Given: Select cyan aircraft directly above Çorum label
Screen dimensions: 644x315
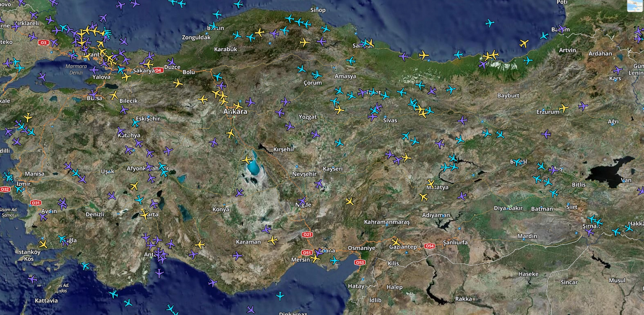Looking at the screenshot, I should pos(317,74).
